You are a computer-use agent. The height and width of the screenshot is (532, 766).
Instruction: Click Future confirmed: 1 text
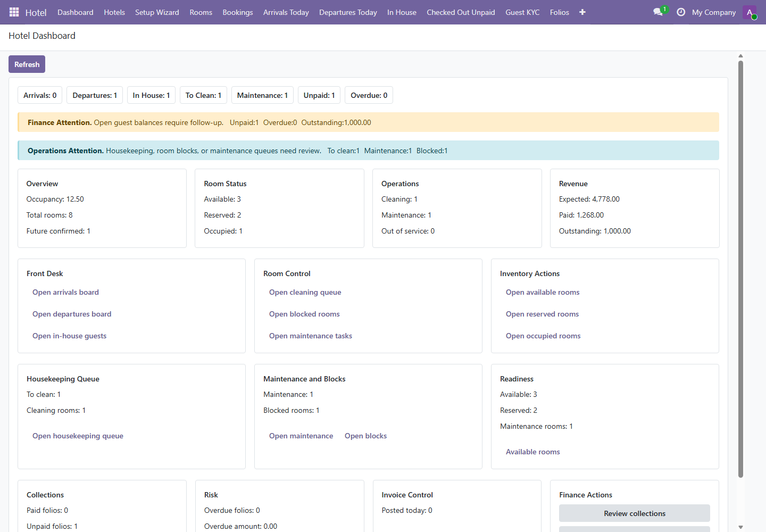pyautogui.click(x=59, y=231)
